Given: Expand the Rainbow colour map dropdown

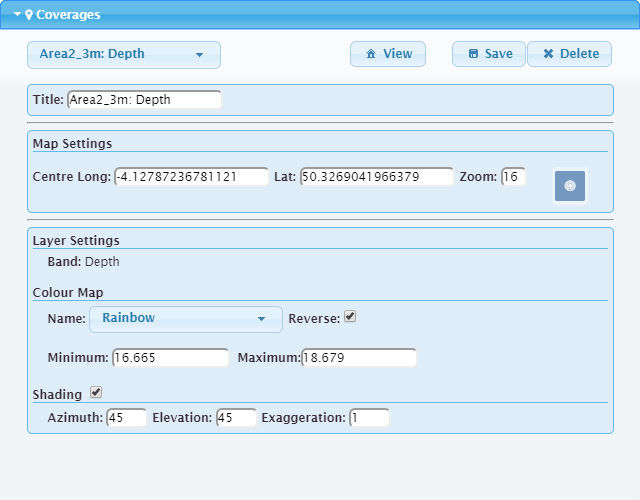Looking at the screenshot, I should point(185,319).
